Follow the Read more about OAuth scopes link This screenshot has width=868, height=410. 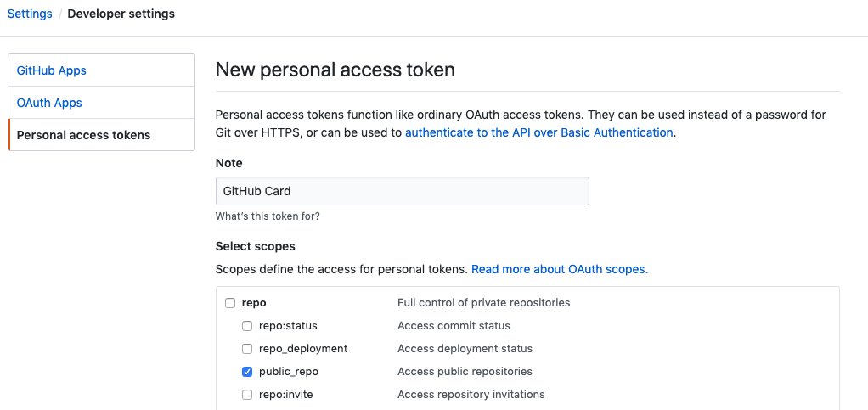click(x=559, y=269)
